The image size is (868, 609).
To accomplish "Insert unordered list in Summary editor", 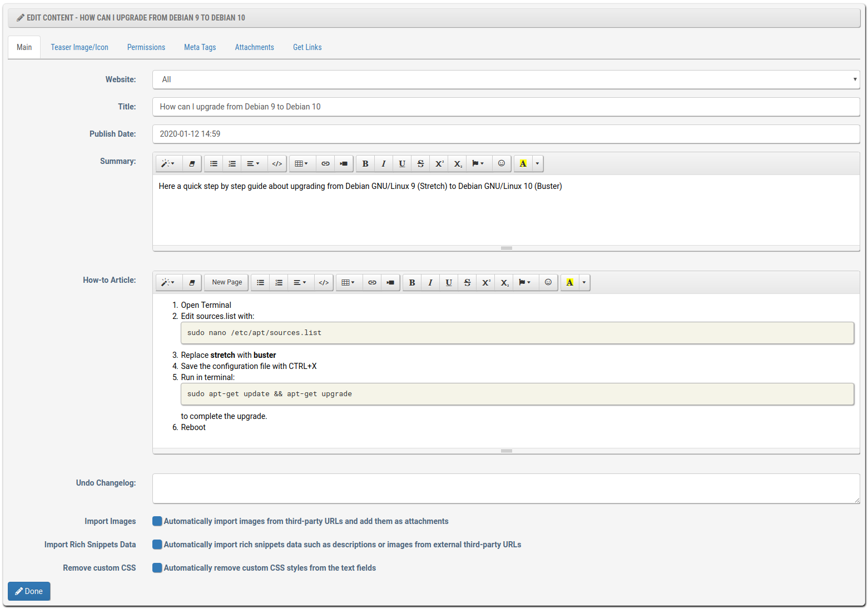I will pos(214,163).
